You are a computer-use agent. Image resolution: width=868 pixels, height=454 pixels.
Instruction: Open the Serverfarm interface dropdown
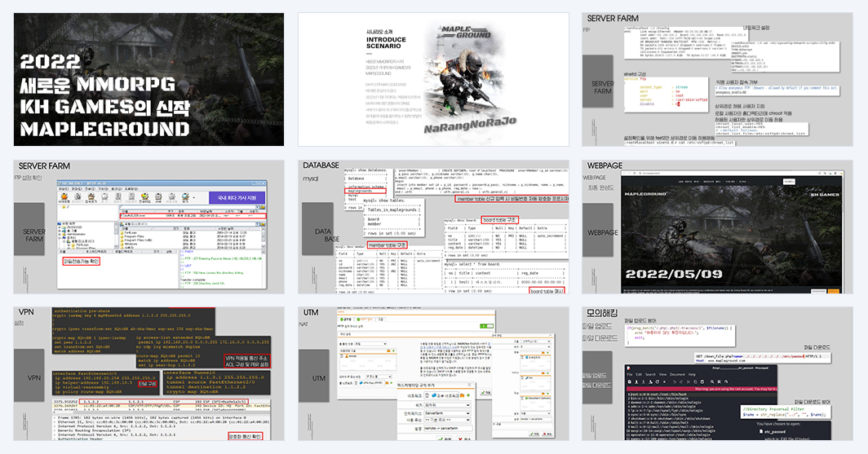(447, 413)
